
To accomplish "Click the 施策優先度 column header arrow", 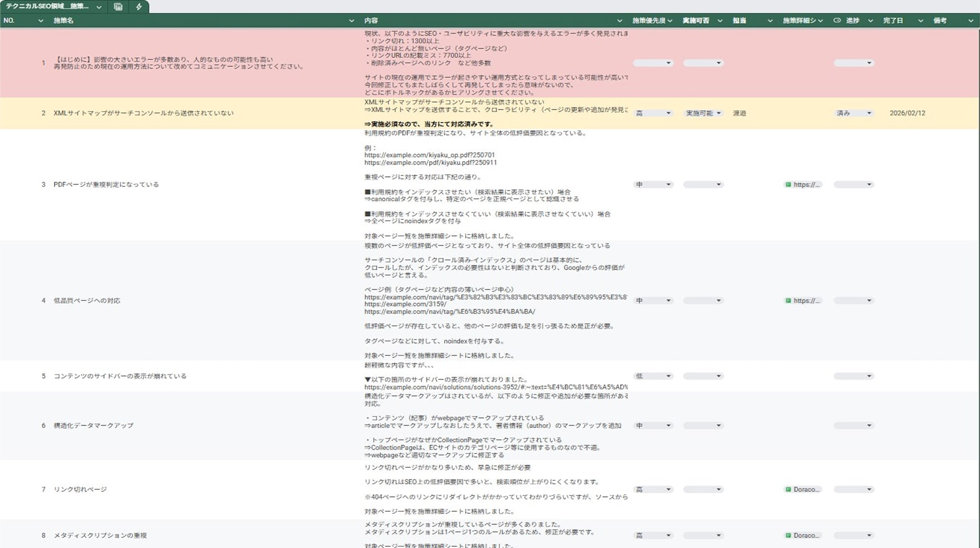I will tap(670, 21).
